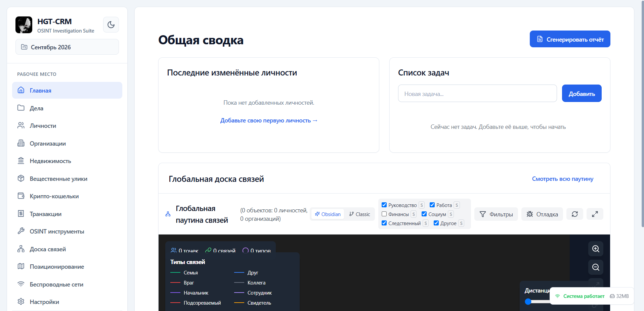Click the Семья link type legend
Viewport: 644px width, 311px height.
(184, 273)
